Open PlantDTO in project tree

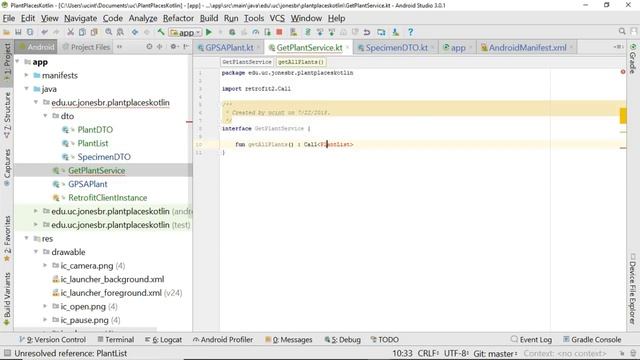click(95, 130)
